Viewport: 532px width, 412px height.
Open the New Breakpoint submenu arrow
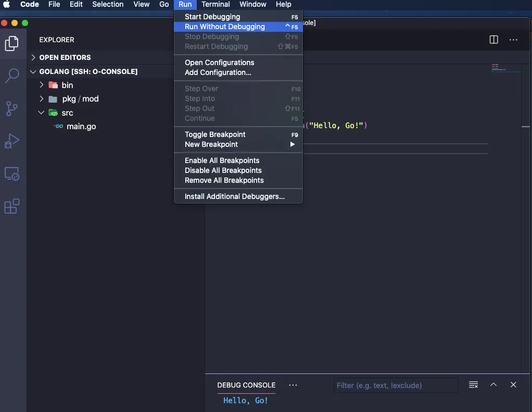click(292, 144)
